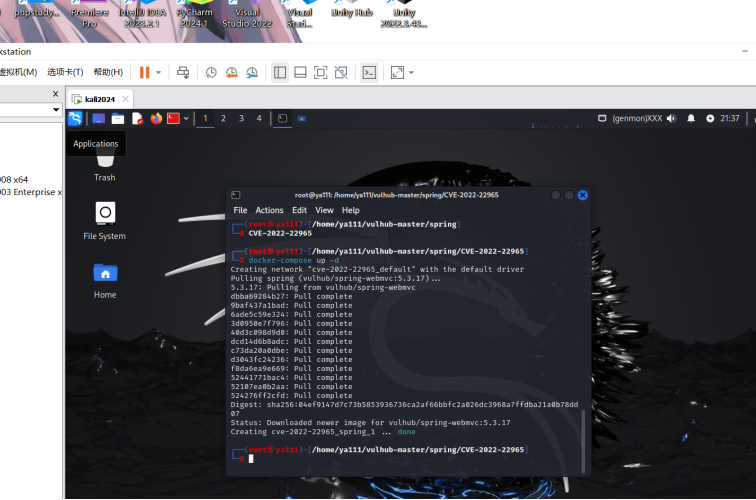Open the Trash desktop icon
This screenshot has width=756, height=500.
click(104, 160)
